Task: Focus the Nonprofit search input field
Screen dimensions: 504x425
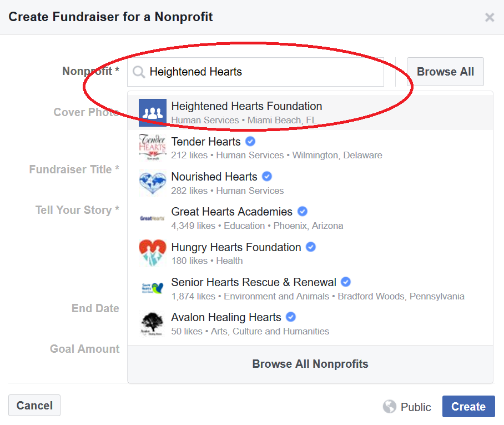Action: click(255, 72)
